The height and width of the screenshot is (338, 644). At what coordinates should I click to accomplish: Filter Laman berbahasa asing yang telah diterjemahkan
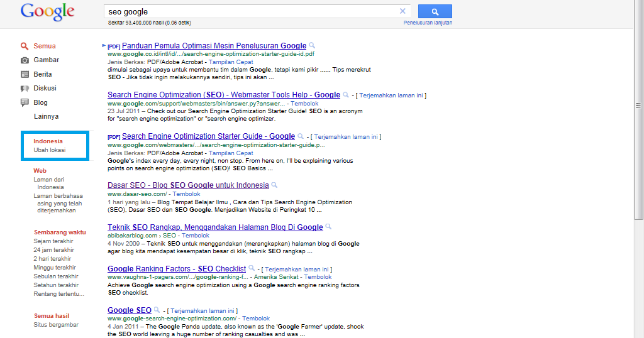point(58,203)
